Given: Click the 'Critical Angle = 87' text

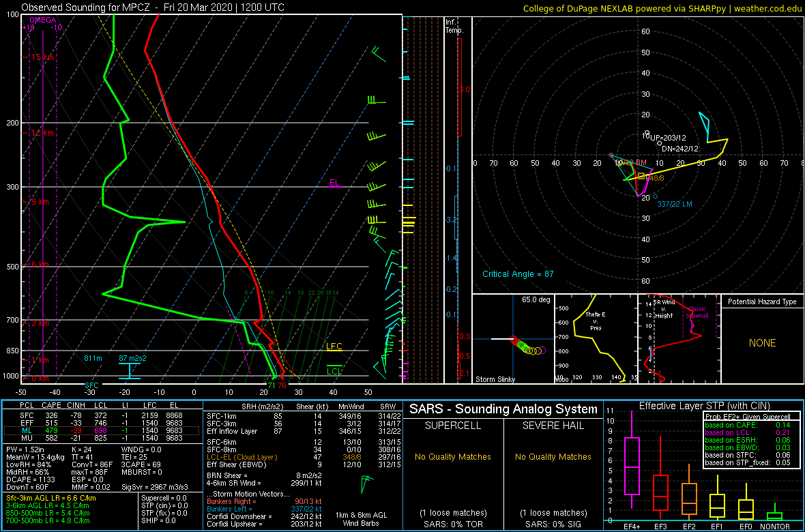Looking at the screenshot, I should point(518,274).
